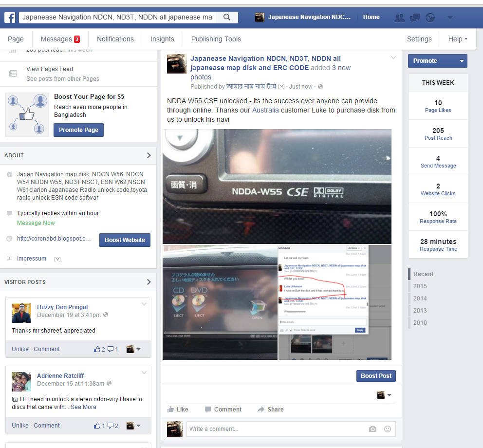Image resolution: width=483 pixels, height=448 pixels.
Task: Click the camera icon in comment box
Action: [373, 429]
